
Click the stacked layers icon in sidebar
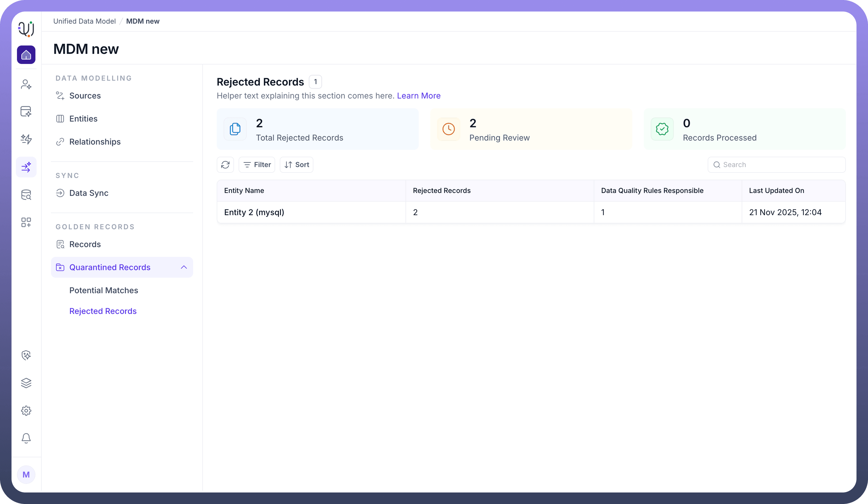pos(26,383)
